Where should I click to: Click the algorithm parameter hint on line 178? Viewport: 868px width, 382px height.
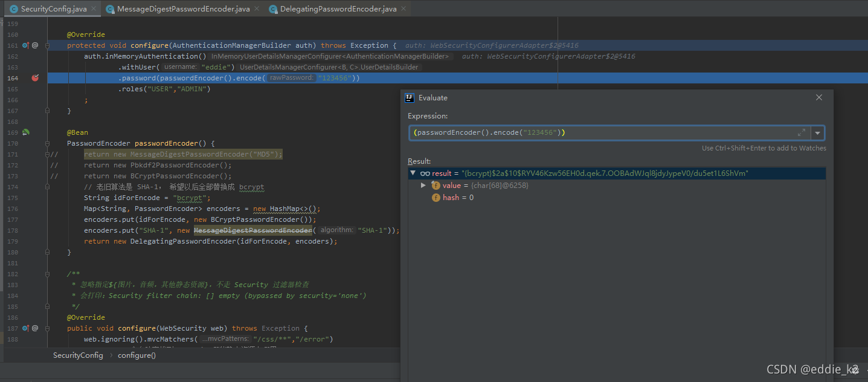click(x=337, y=230)
